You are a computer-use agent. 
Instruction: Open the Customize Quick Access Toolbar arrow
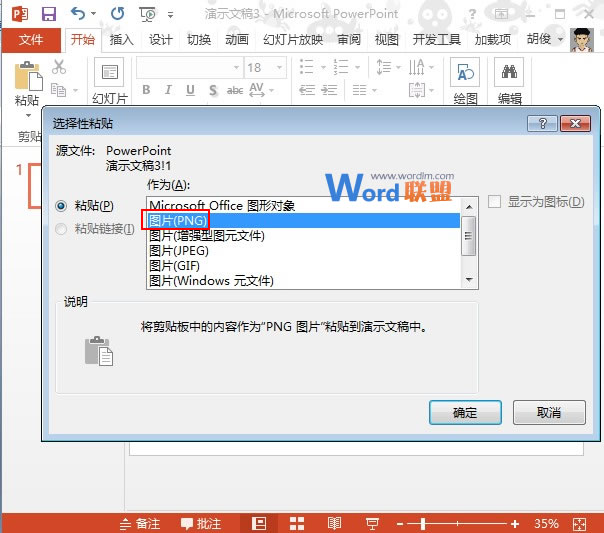[170, 15]
